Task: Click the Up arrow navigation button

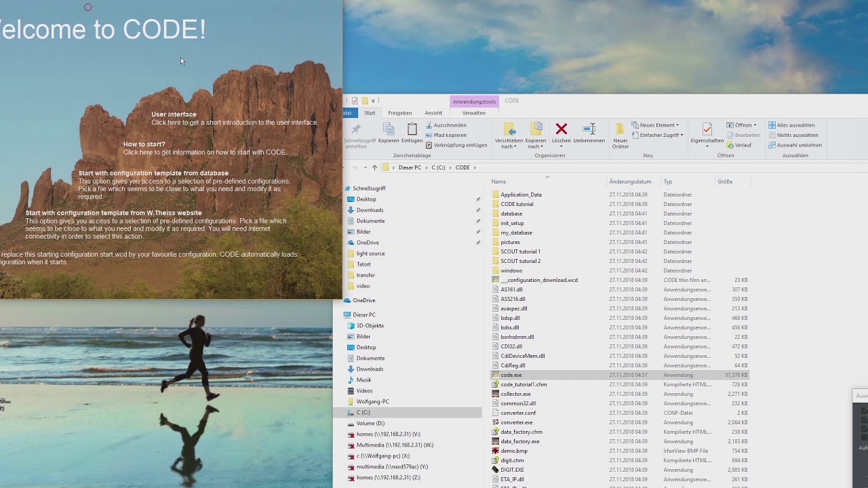Action: (x=374, y=167)
